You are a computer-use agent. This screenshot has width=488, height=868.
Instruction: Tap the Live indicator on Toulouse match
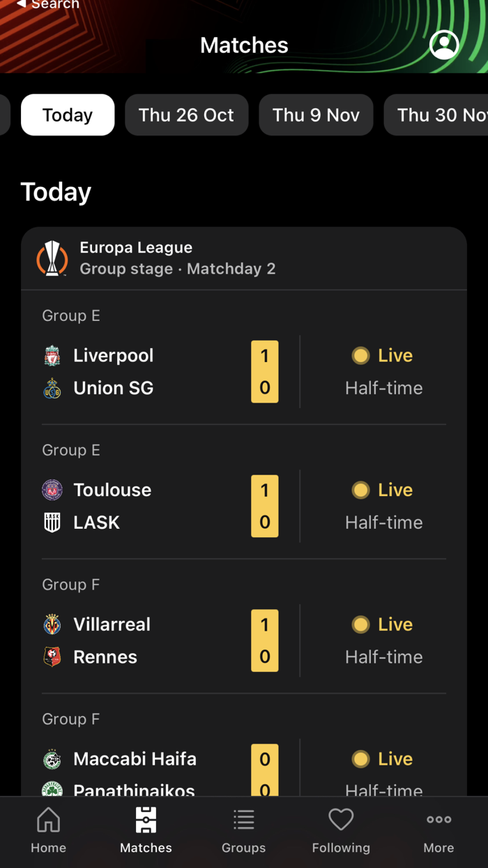[382, 490]
